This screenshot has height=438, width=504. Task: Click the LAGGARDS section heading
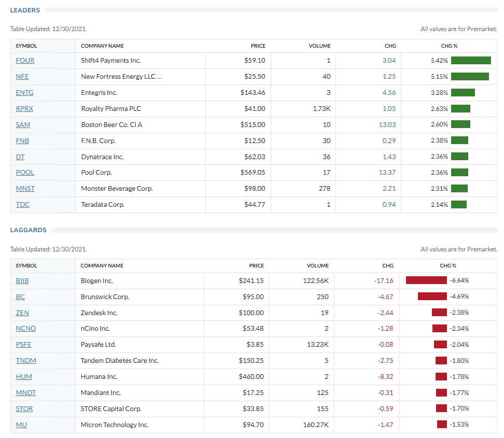[x=29, y=230]
